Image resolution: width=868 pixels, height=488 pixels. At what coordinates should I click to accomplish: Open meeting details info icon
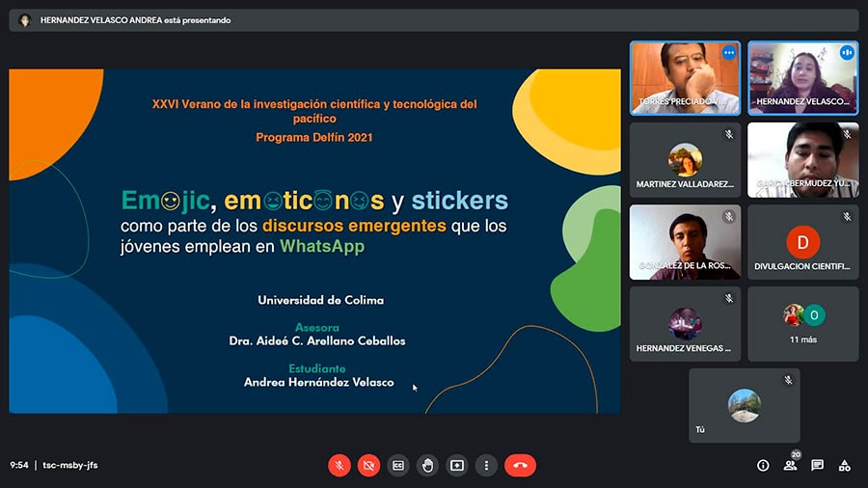click(x=763, y=465)
